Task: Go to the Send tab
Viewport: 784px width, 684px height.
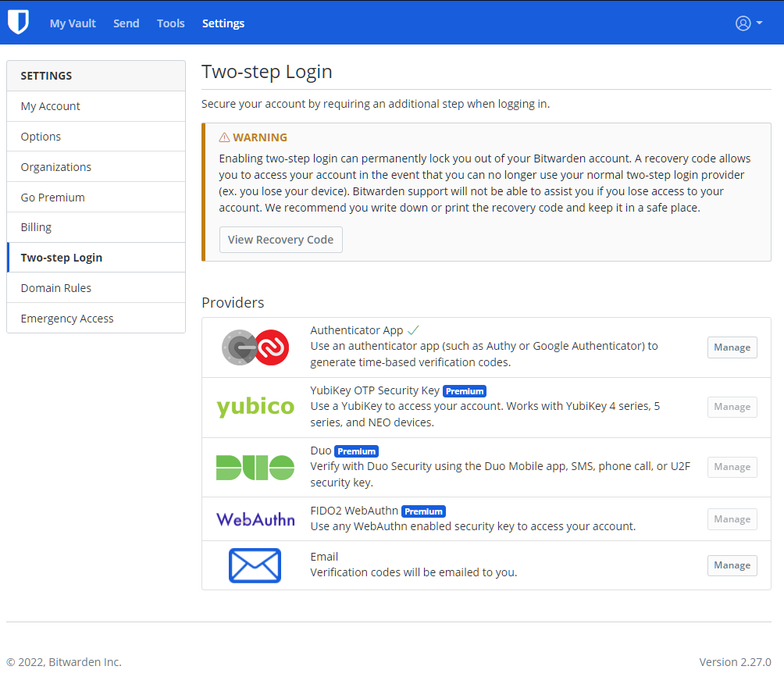Action: pos(127,23)
